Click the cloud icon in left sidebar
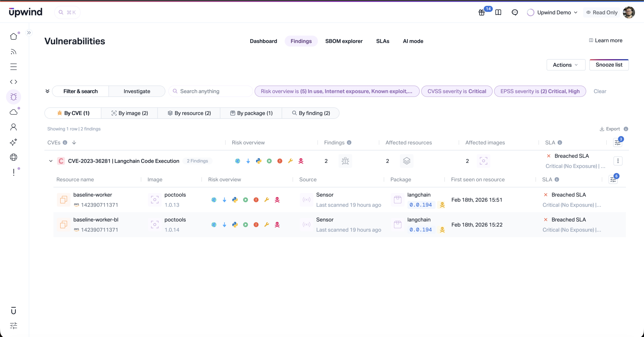644x337 pixels. [x=14, y=112]
